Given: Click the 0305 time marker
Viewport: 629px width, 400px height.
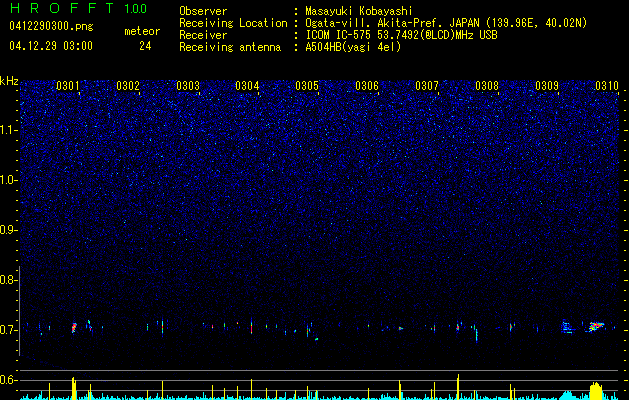Looking at the screenshot, I should tap(307, 86).
